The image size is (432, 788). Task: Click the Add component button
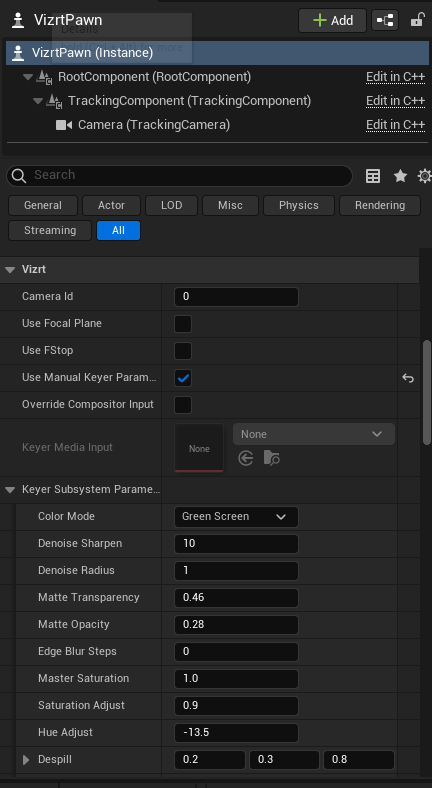(x=333, y=20)
